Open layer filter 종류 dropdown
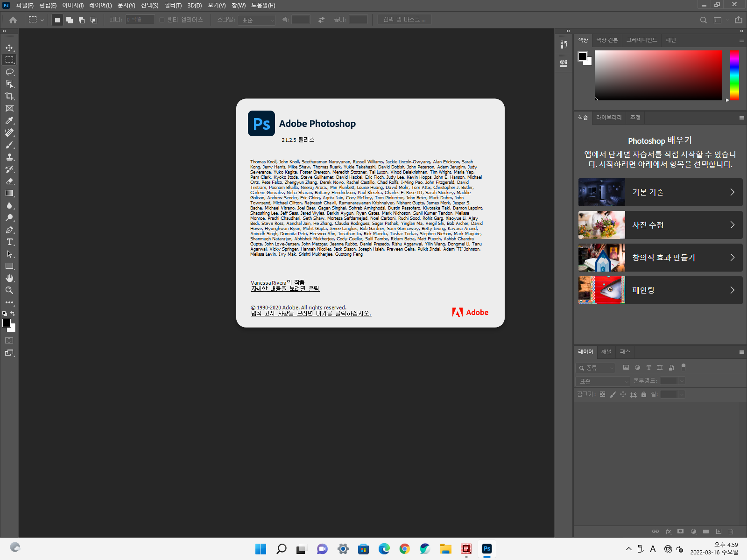The image size is (747, 560). point(596,368)
